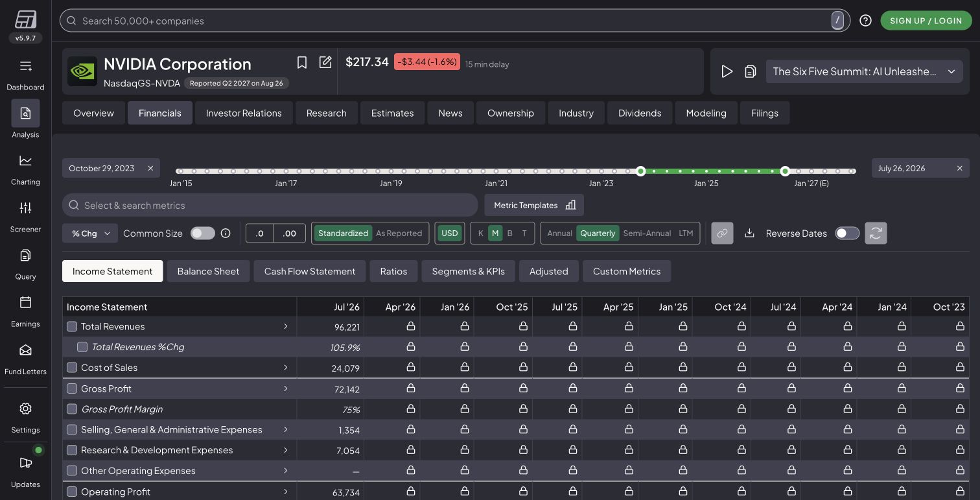The width and height of the screenshot is (980, 500).
Task: Expand the Other Operating Expenses chevron
Action: pyautogui.click(x=285, y=471)
